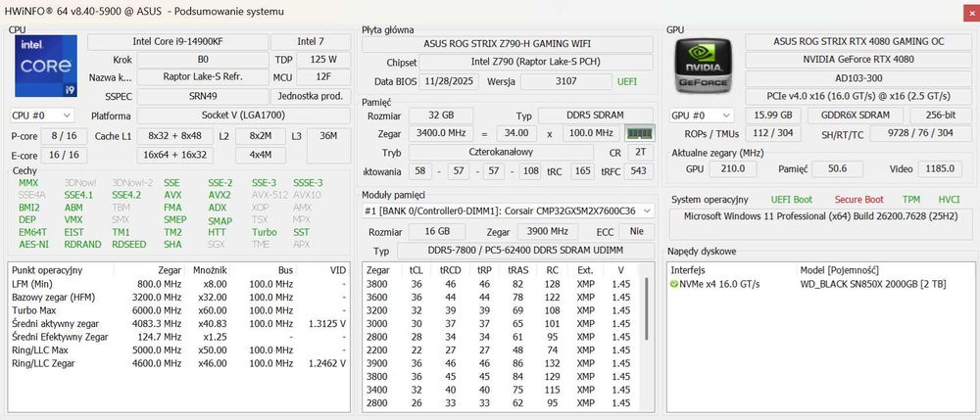Viewport: 980px width, 420px height.
Task: Click the Intel Z790 chipset field
Action: (x=536, y=63)
